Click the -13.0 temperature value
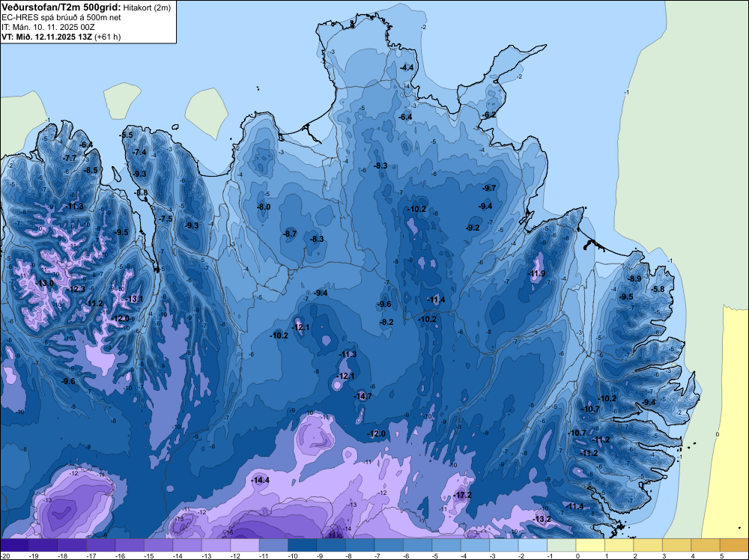The image size is (749, 560). tap(46, 283)
